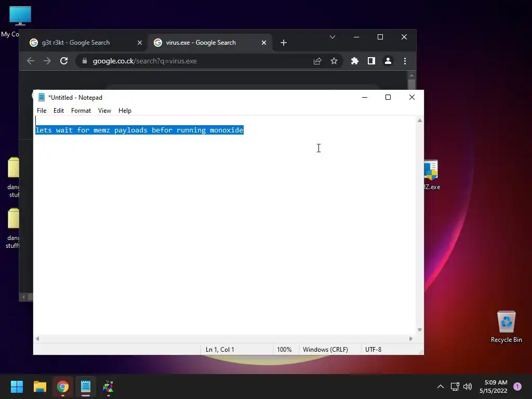
Task: Click Notepad vertical scrollbar up arrow
Action: (420, 121)
